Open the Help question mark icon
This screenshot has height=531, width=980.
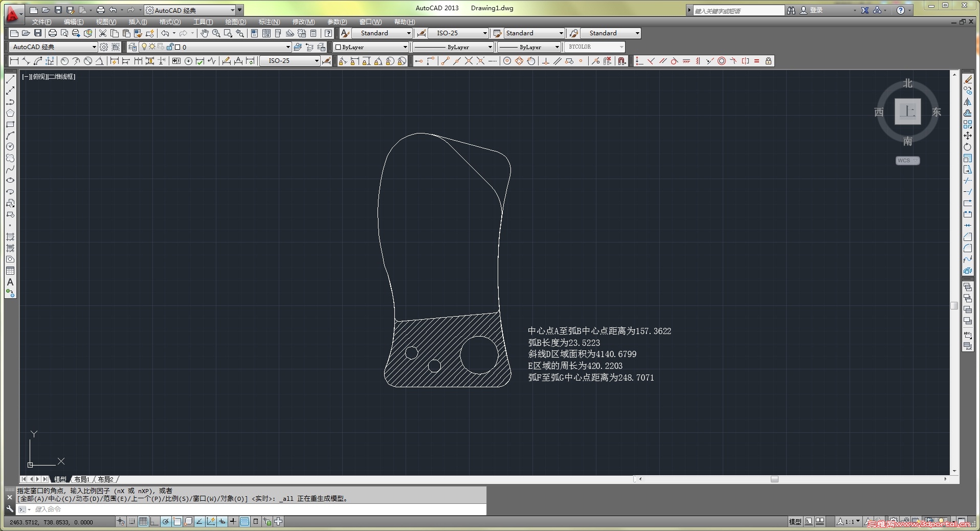pos(328,33)
